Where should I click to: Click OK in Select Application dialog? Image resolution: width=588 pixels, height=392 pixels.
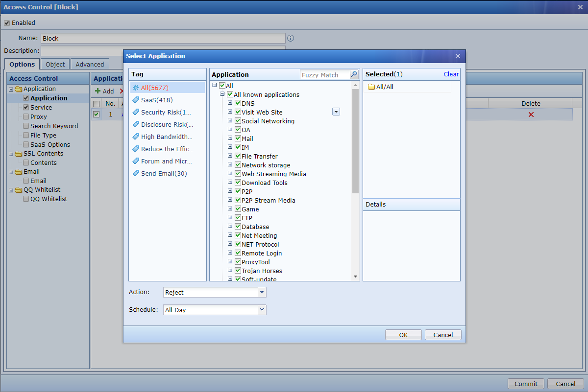(403, 335)
